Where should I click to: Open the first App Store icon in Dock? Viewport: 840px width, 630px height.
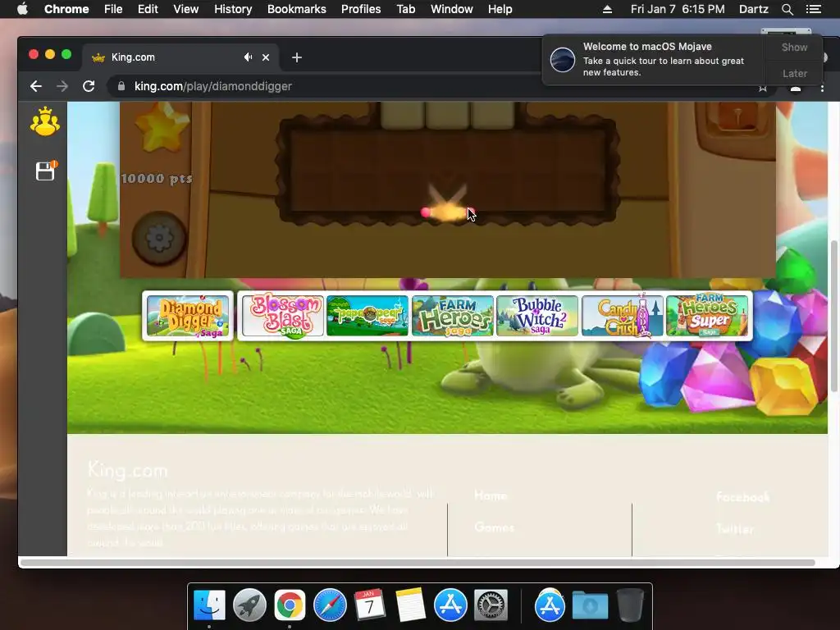point(450,605)
